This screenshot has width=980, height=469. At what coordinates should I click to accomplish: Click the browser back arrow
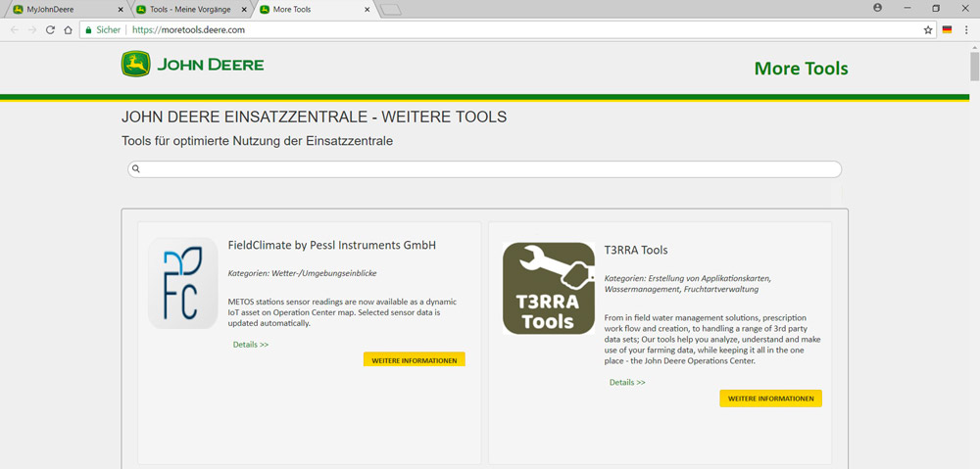coord(15,30)
